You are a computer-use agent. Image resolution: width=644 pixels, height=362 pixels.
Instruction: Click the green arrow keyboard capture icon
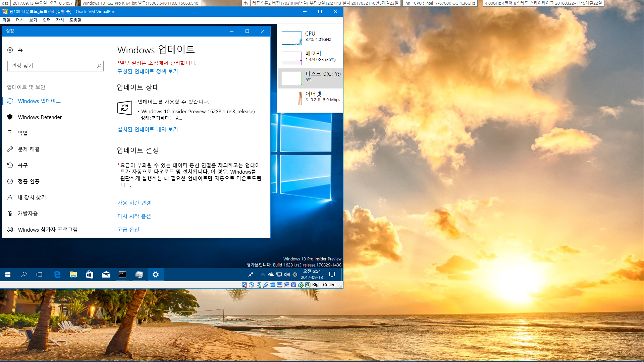(308, 285)
